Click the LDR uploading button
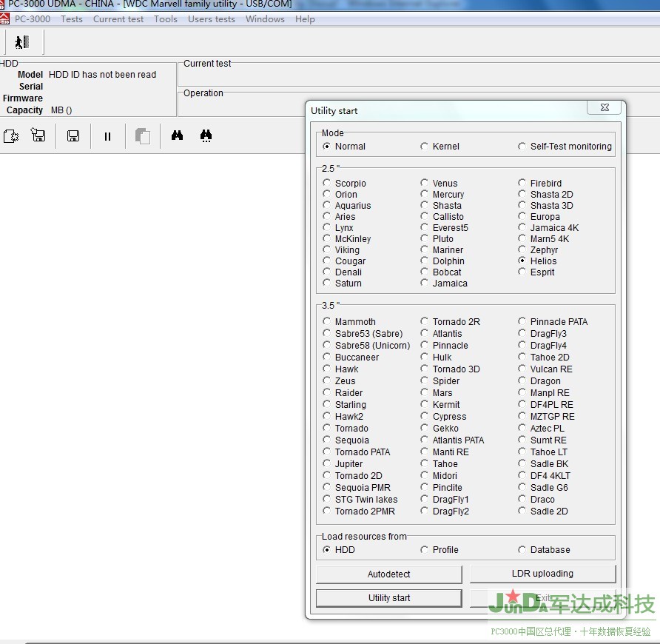The height and width of the screenshot is (644, 660). click(542, 574)
